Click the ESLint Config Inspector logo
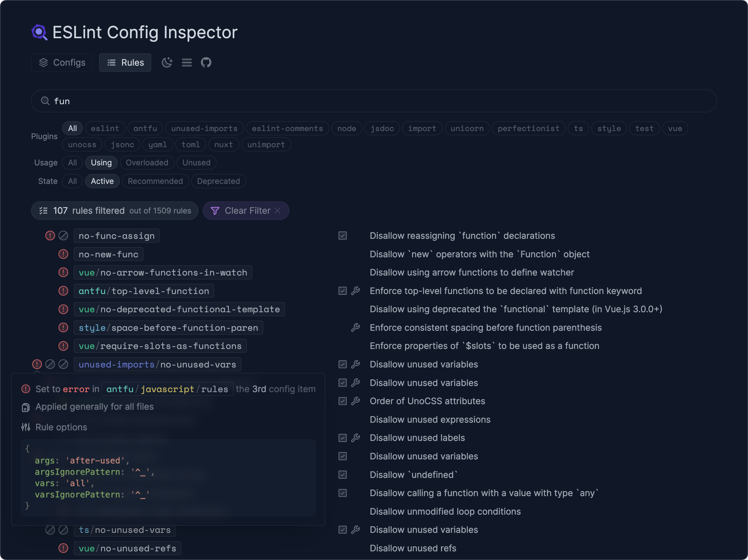Screen dimensions: 748x560 (x=39, y=32)
